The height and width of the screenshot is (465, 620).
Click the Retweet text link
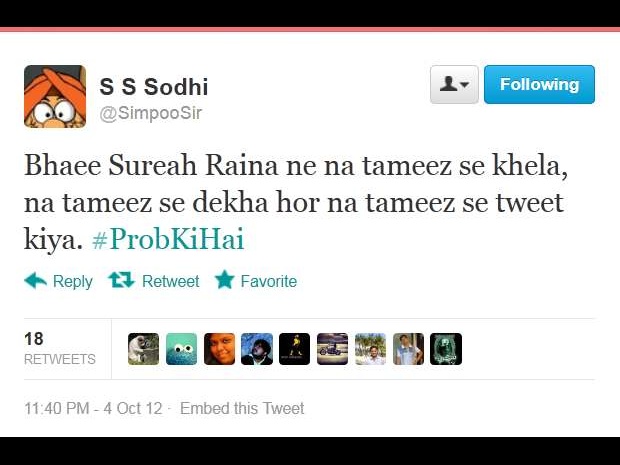tap(170, 282)
